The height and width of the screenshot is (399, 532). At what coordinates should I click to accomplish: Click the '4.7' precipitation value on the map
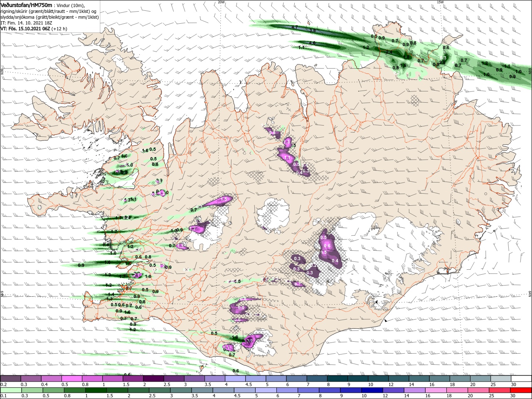pyautogui.click(x=295, y=27)
